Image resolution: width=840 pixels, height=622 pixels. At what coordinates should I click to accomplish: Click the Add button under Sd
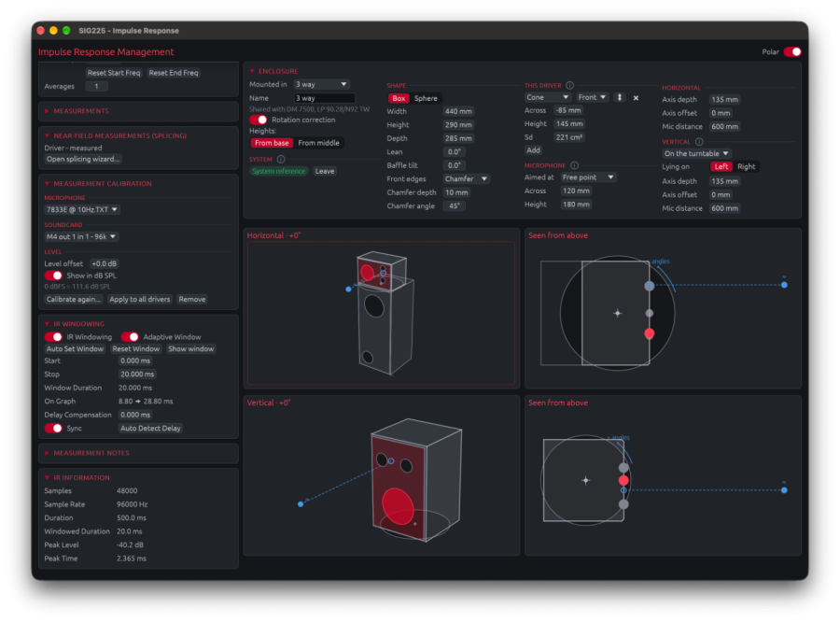point(534,150)
